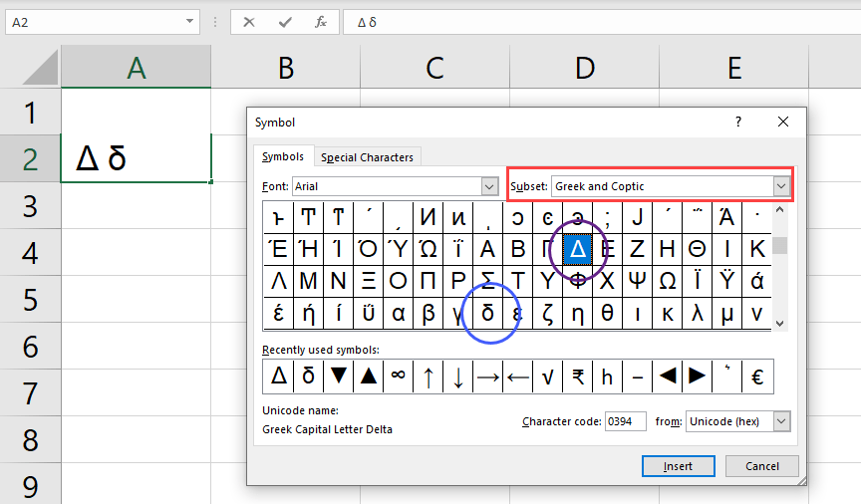The height and width of the screenshot is (504, 861).
Task: Select capital Theta Θ in the grid
Action: pos(697,249)
